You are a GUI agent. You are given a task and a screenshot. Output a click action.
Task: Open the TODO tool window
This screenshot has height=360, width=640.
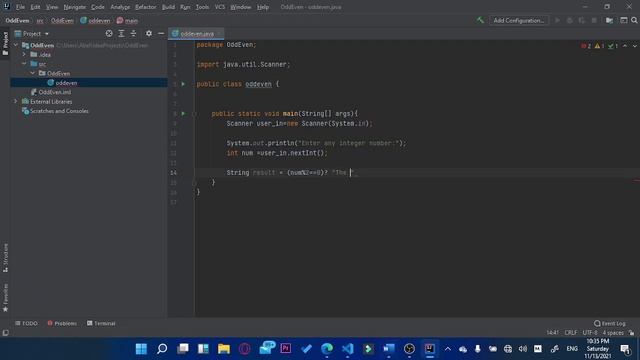27,323
